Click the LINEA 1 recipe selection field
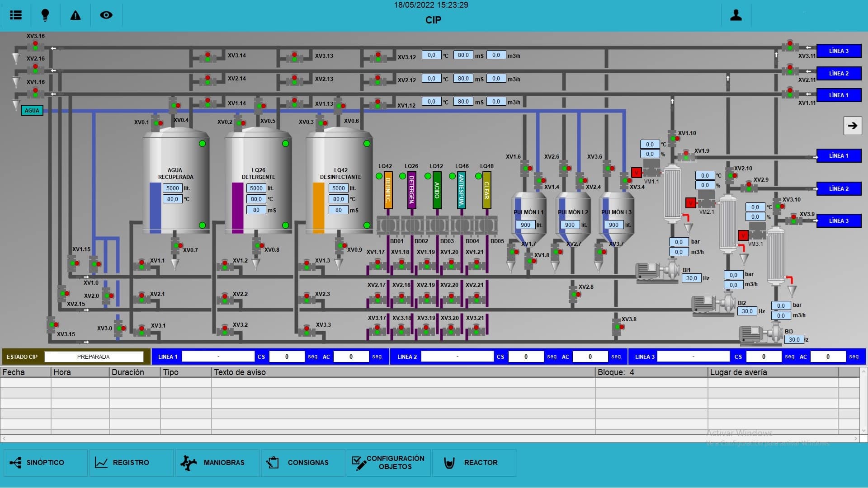The image size is (868, 488). [218, 357]
